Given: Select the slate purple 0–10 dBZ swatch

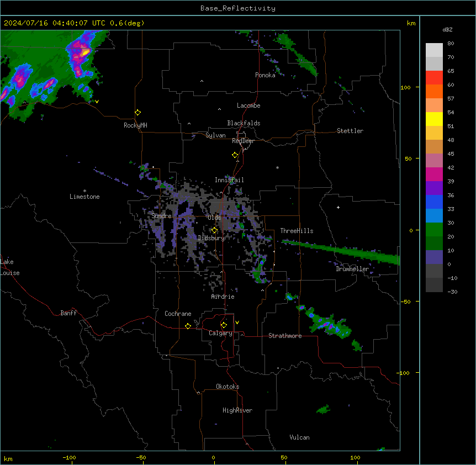Looking at the screenshot, I should pos(434,257).
